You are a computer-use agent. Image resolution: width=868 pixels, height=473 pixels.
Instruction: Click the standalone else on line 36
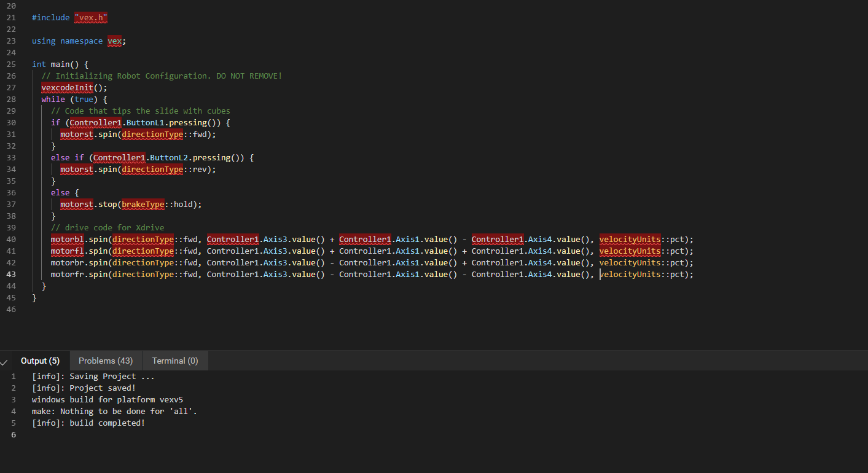(x=60, y=193)
